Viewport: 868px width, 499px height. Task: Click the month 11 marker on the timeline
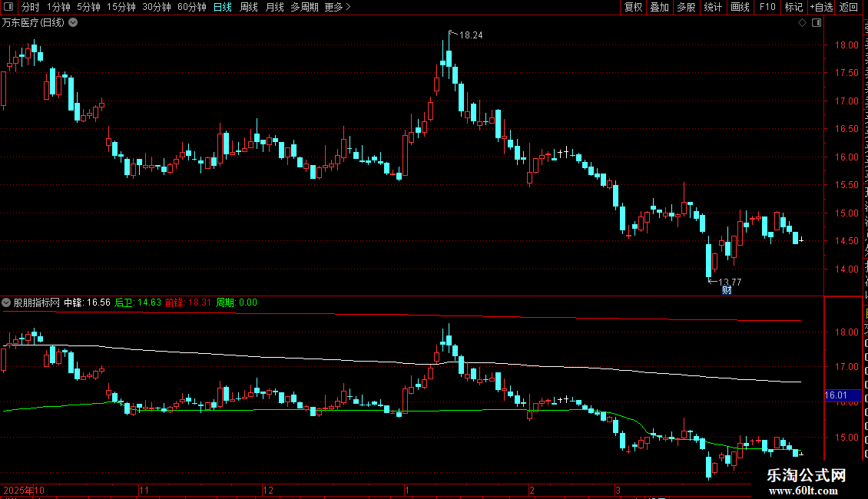(144, 490)
